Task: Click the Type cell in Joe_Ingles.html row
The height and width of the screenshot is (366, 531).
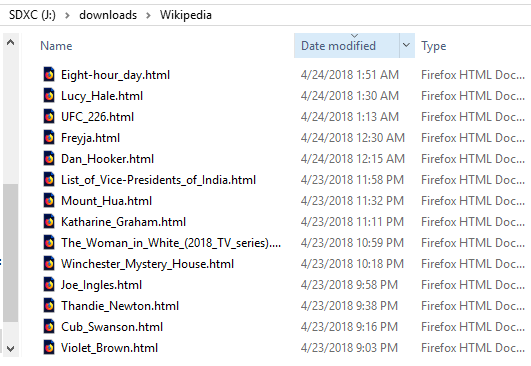Action: coord(473,285)
